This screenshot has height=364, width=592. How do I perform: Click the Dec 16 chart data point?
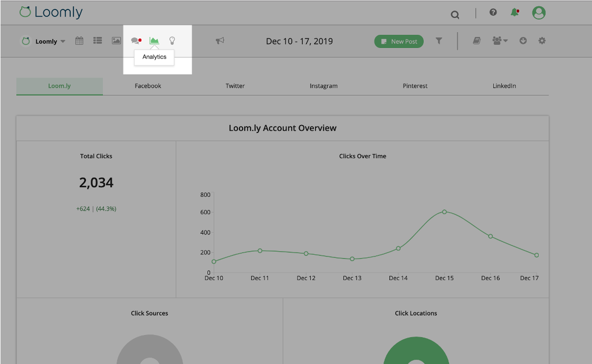(491, 236)
